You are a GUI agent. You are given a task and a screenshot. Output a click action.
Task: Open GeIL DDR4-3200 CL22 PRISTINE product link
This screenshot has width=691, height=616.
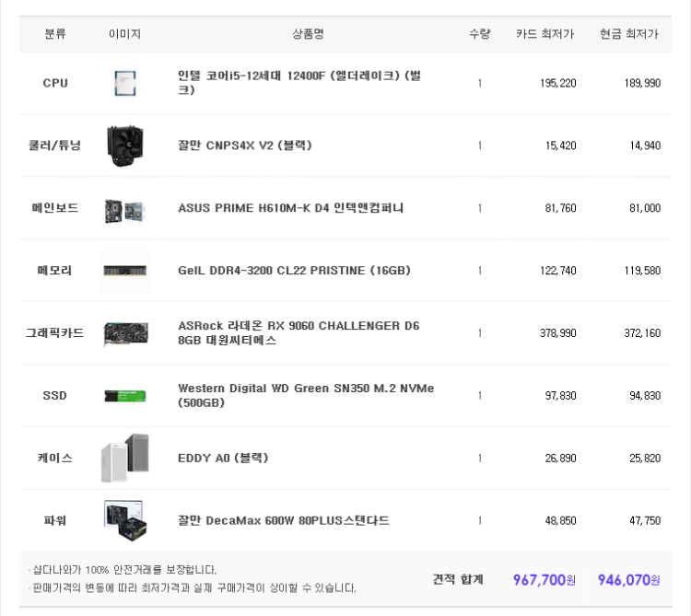coord(294,271)
